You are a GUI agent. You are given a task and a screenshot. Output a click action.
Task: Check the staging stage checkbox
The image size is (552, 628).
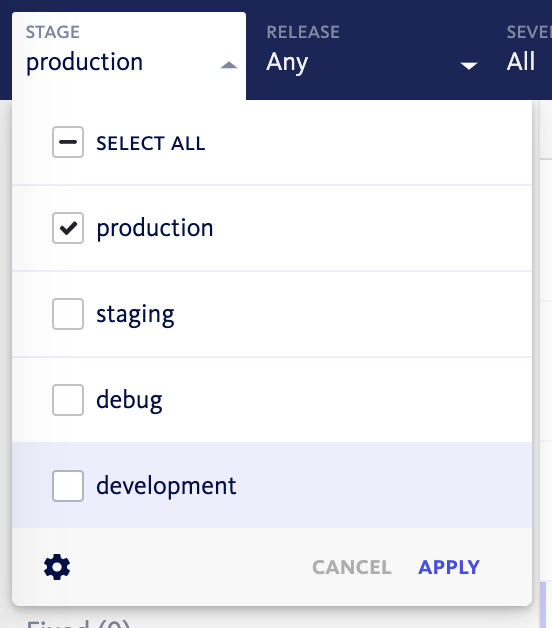[68, 314]
